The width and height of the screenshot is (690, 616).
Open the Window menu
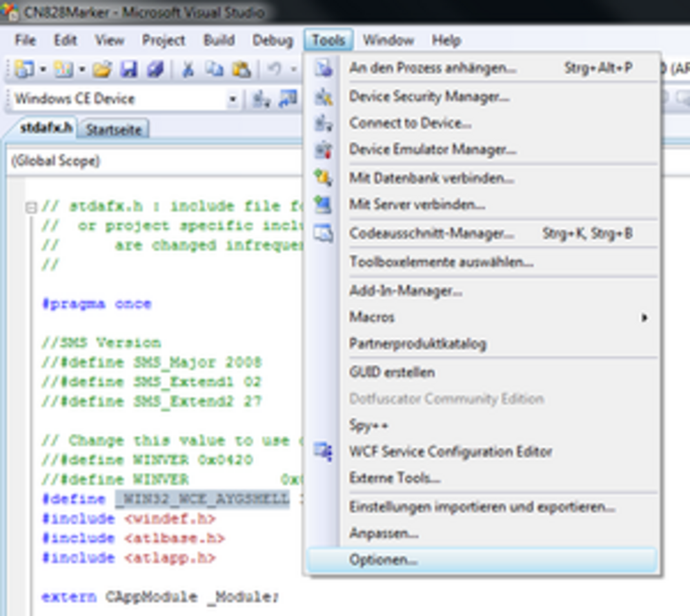click(x=388, y=40)
